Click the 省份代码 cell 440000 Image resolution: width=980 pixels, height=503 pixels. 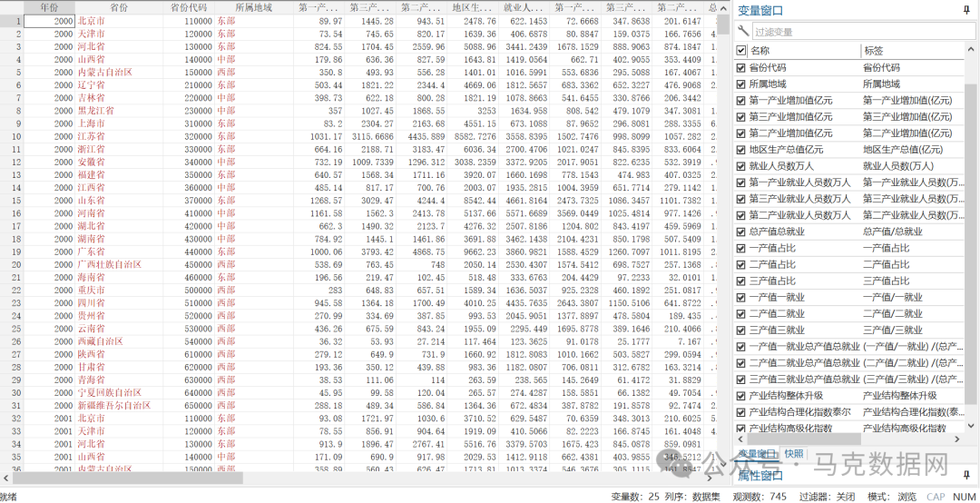tap(189, 251)
